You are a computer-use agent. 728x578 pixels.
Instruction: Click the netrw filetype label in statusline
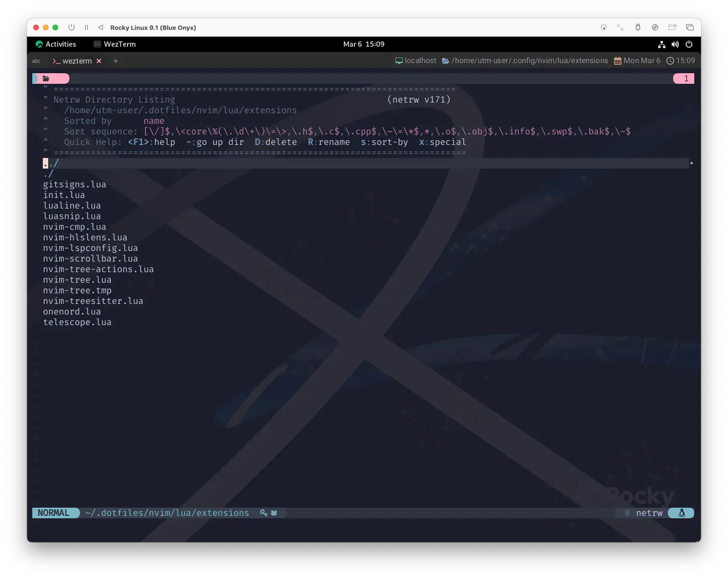649,513
